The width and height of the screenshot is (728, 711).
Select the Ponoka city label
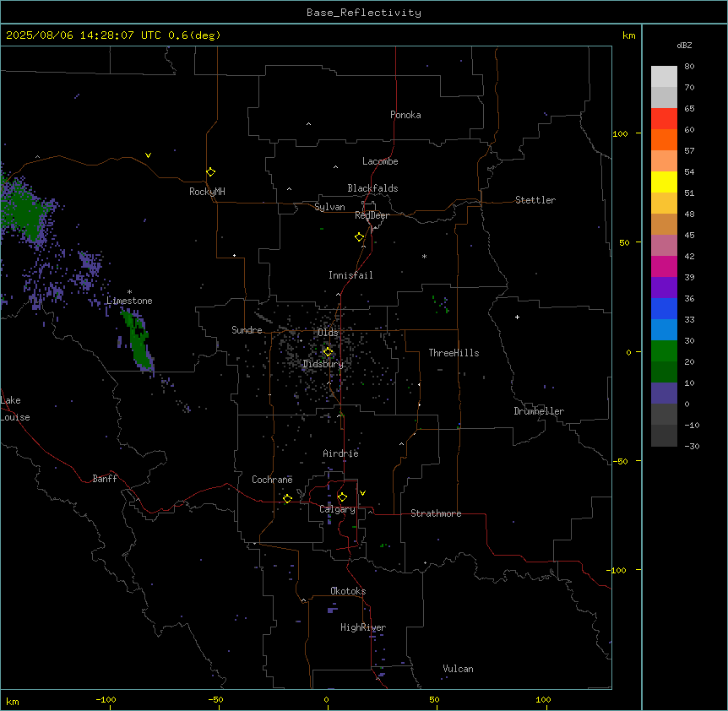point(405,115)
